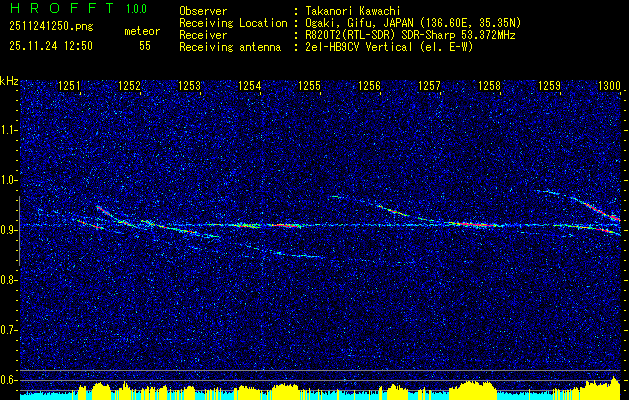Click the 1252 time marker
This screenshot has width=629, height=400.
pyautogui.click(x=130, y=86)
